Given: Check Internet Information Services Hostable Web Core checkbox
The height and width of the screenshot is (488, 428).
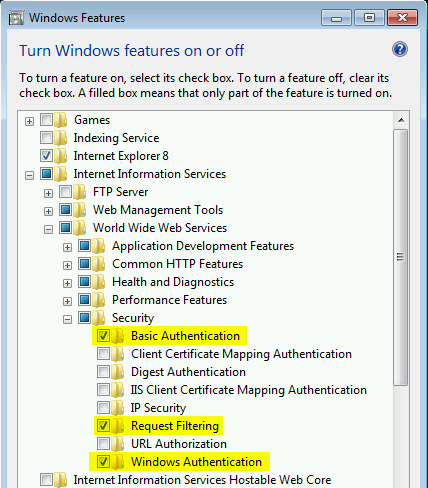Looking at the screenshot, I should pyautogui.click(x=46, y=479).
